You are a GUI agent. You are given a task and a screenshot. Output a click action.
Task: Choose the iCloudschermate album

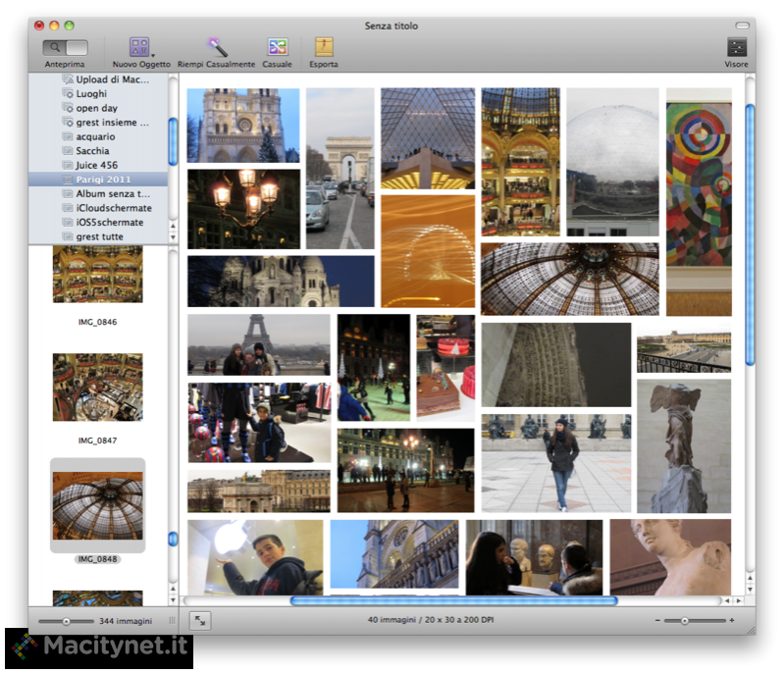[x=114, y=208]
